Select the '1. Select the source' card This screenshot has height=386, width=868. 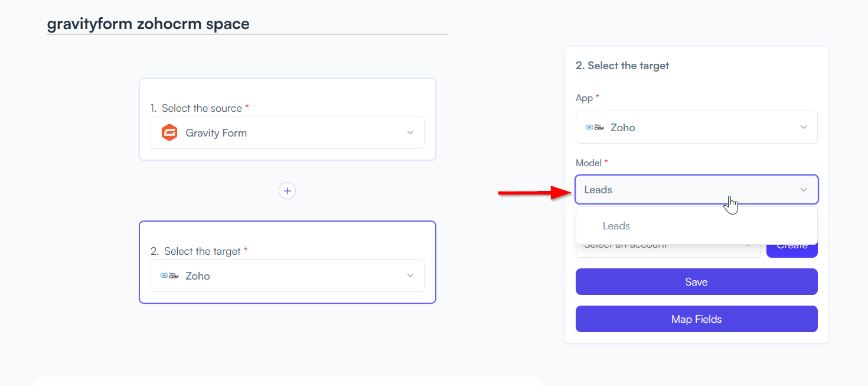(288, 119)
